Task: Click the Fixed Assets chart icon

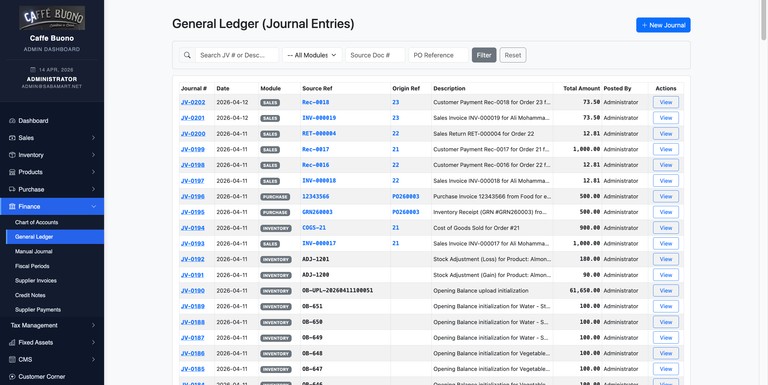Action: (12, 342)
